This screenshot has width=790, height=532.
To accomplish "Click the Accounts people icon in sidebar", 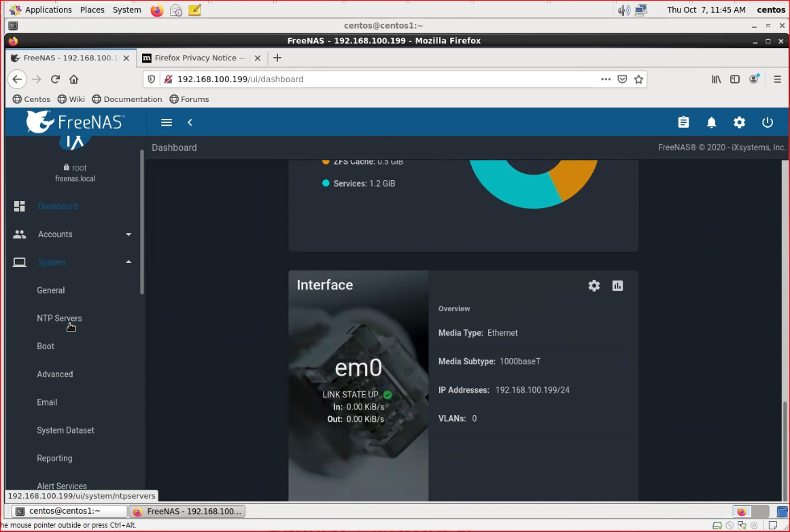I will (x=20, y=234).
